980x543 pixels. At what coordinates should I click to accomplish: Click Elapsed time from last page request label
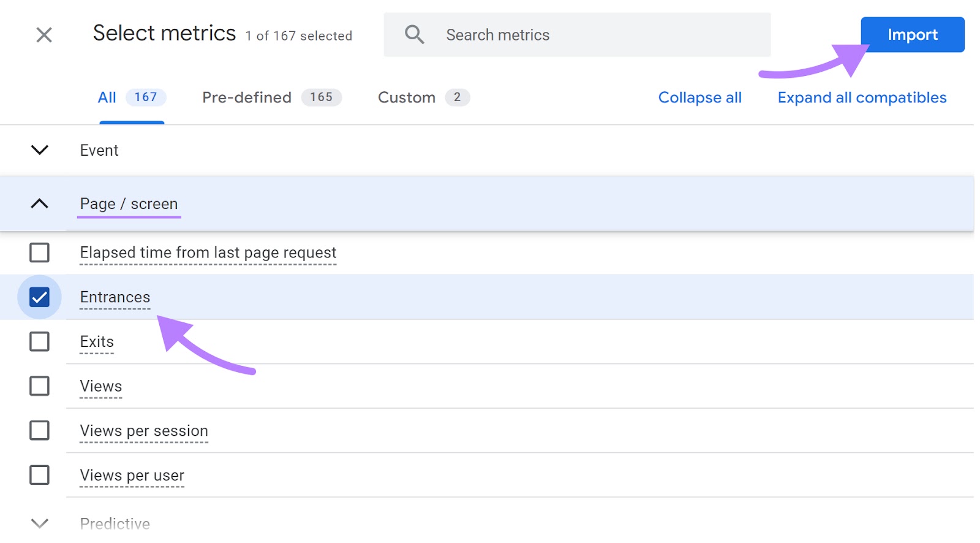point(208,253)
